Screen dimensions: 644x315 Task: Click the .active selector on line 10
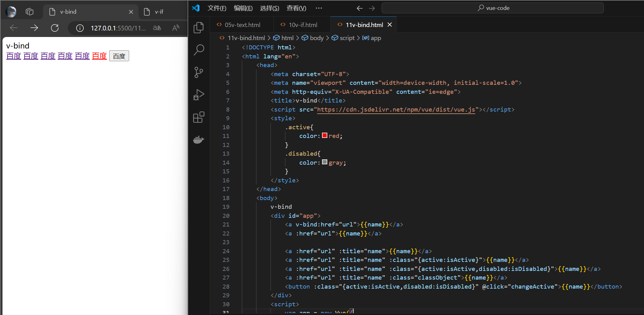(x=297, y=127)
